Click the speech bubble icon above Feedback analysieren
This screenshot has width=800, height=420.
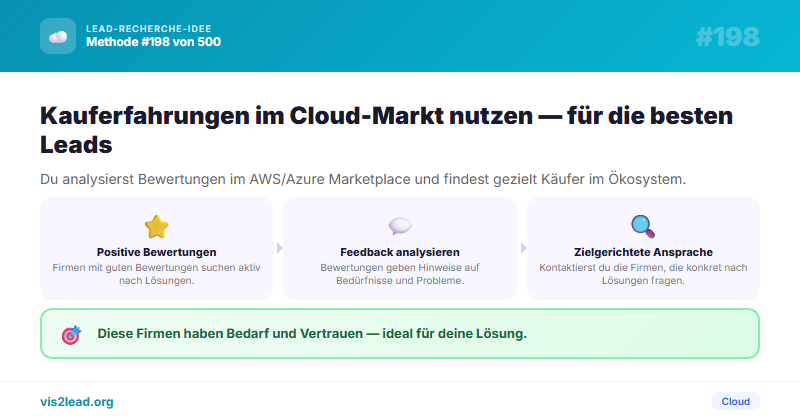[400, 226]
